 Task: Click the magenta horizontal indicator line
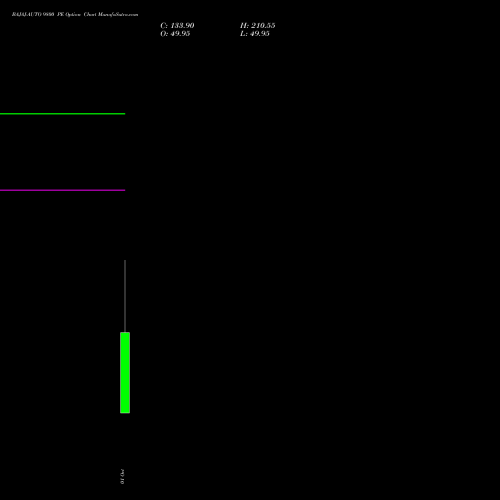[62, 190]
